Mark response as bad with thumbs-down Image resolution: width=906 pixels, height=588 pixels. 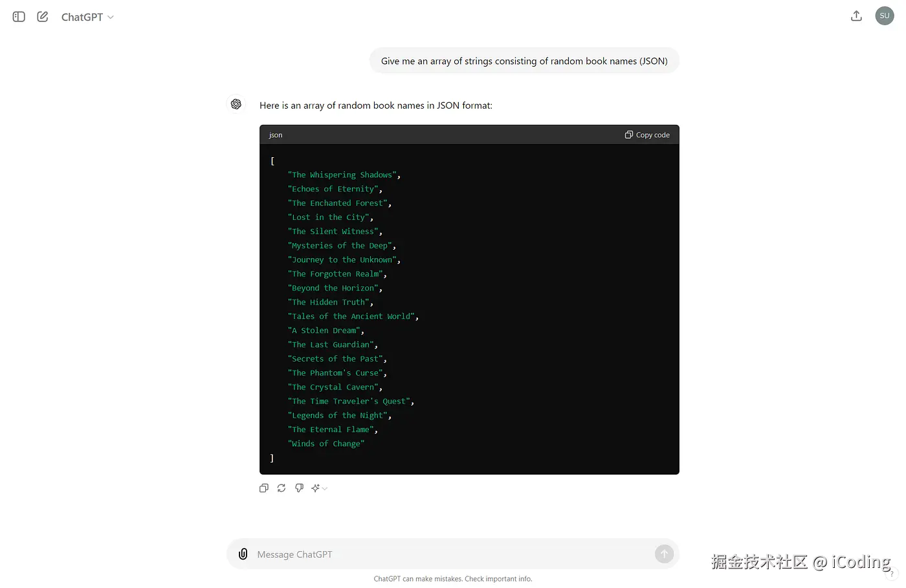coord(299,488)
